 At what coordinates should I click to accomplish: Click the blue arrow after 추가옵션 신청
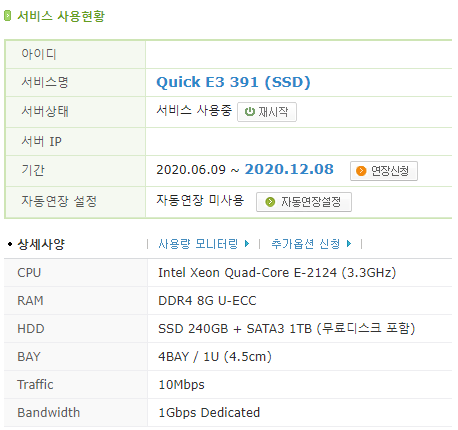point(349,244)
